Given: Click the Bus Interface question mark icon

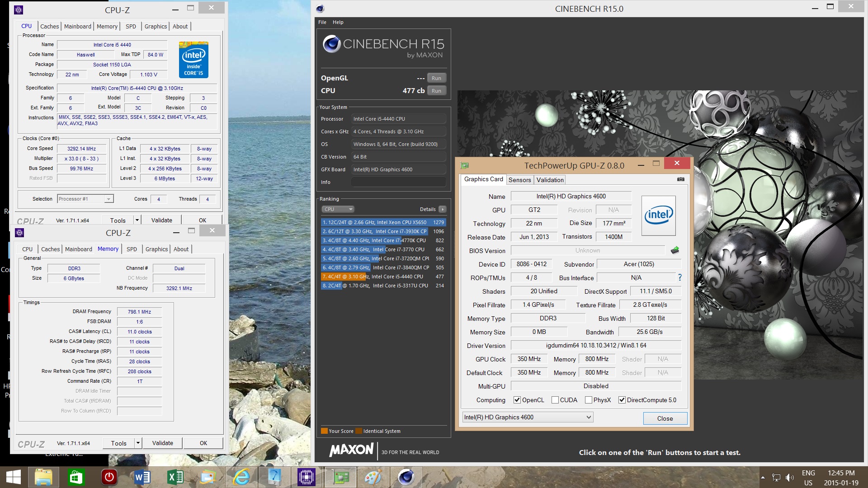Looking at the screenshot, I should click(679, 277).
